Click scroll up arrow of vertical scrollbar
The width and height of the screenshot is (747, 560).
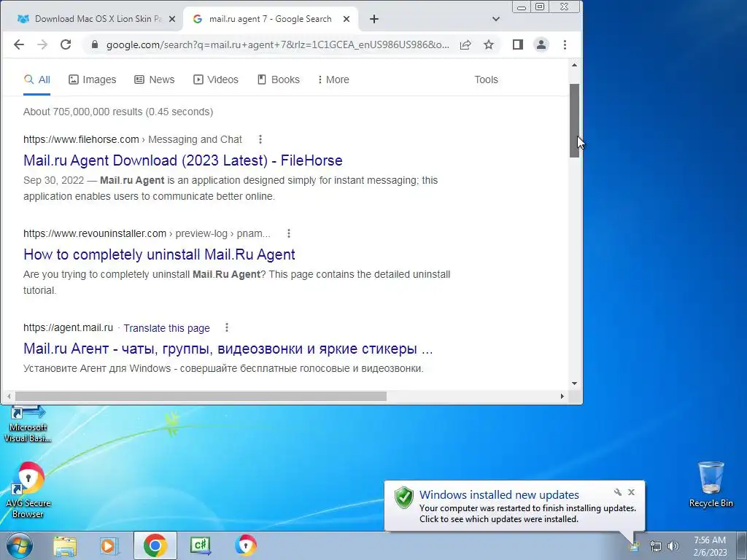pyautogui.click(x=575, y=65)
